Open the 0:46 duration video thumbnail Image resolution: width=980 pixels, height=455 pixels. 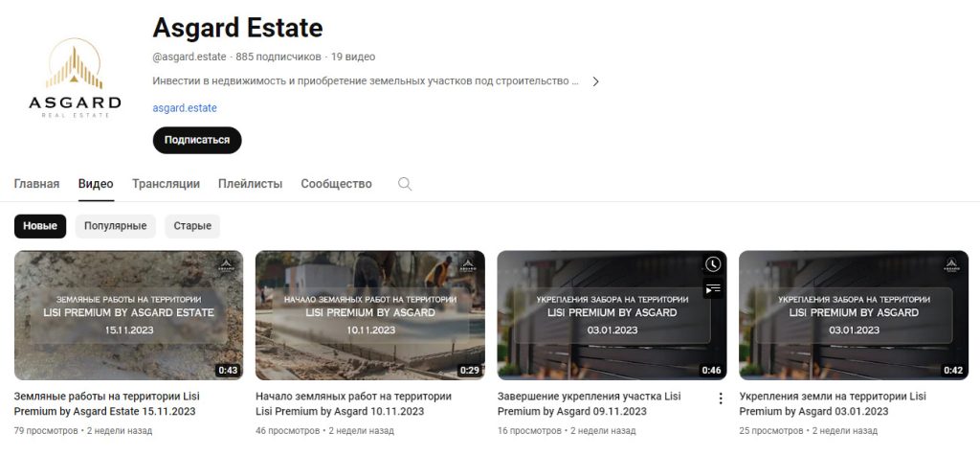(612, 315)
